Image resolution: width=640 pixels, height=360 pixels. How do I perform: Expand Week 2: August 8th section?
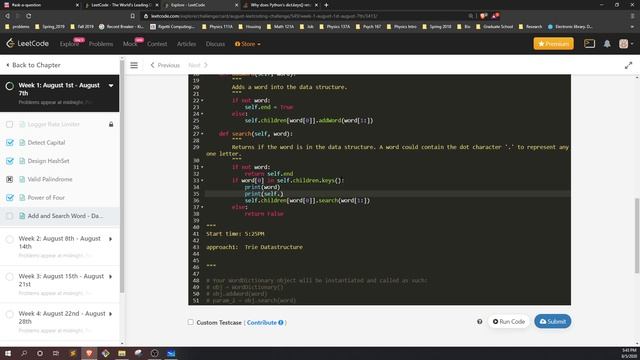point(110,239)
